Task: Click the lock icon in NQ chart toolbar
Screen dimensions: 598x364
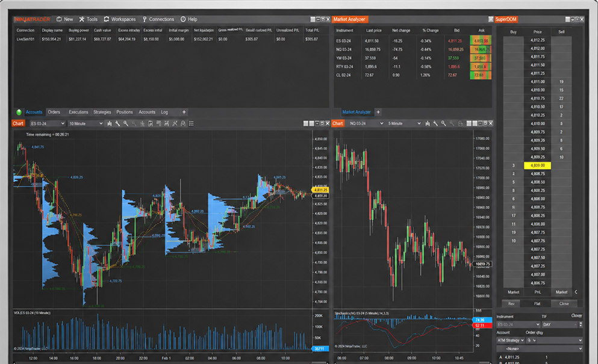Action: tap(460, 123)
